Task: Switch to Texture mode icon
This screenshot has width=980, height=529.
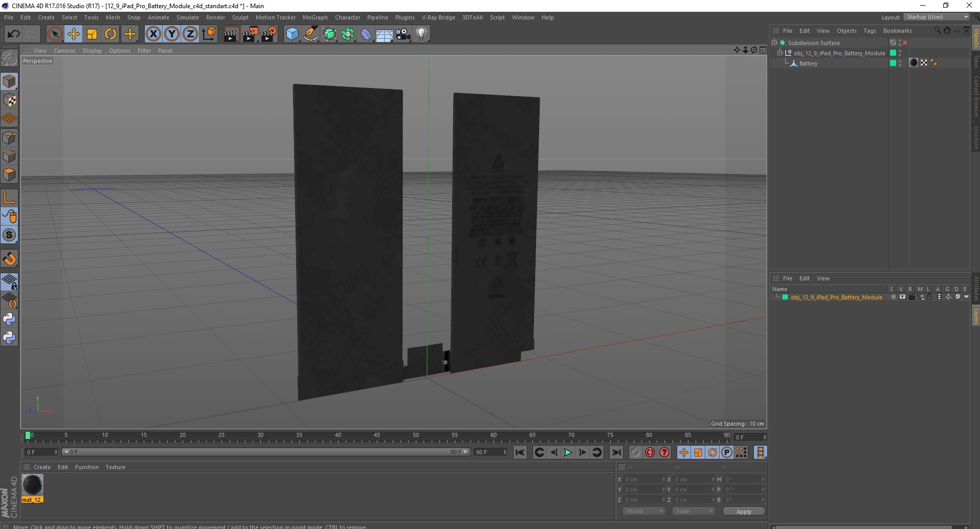Action: pyautogui.click(x=9, y=100)
